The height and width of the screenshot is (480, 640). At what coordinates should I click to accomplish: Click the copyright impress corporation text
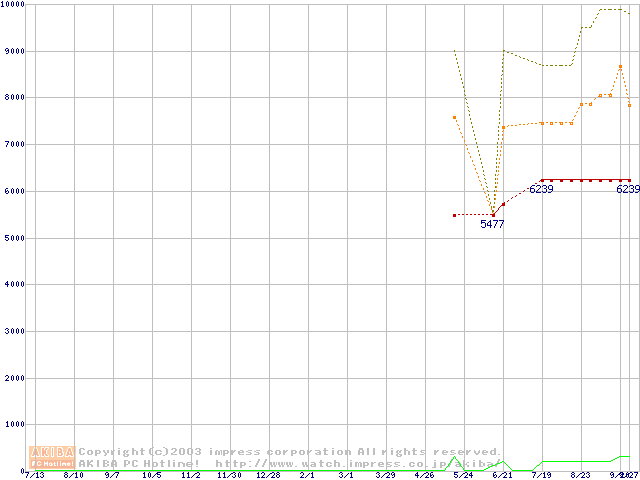pos(290,452)
